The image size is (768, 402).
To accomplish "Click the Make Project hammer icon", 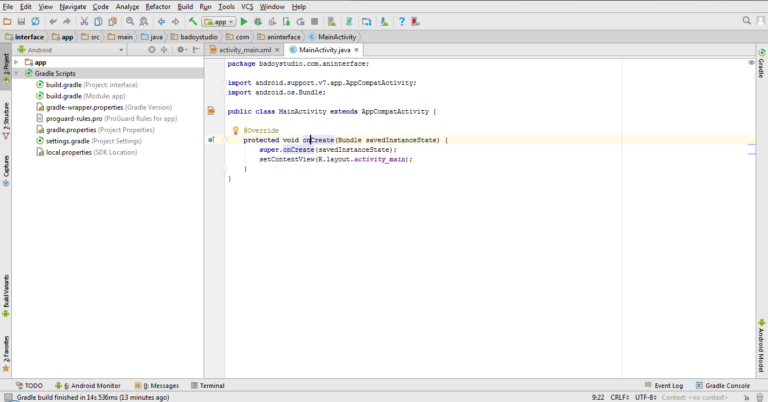I will (x=192, y=21).
